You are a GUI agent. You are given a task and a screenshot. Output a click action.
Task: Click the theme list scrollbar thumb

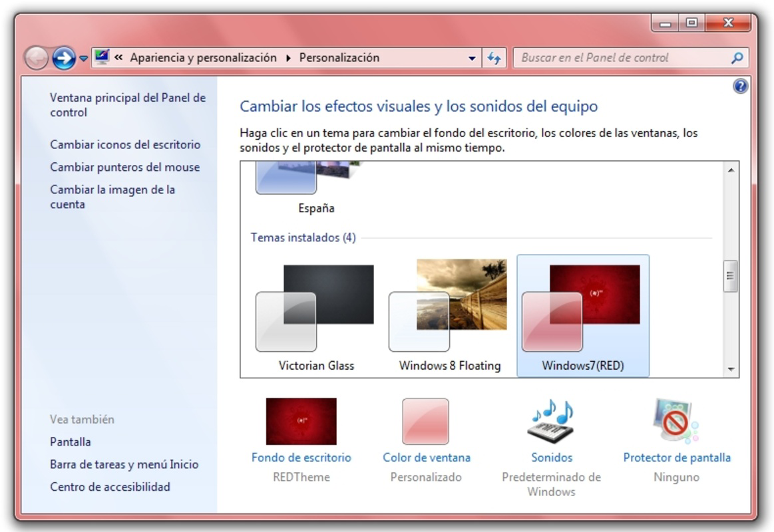point(731,276)
